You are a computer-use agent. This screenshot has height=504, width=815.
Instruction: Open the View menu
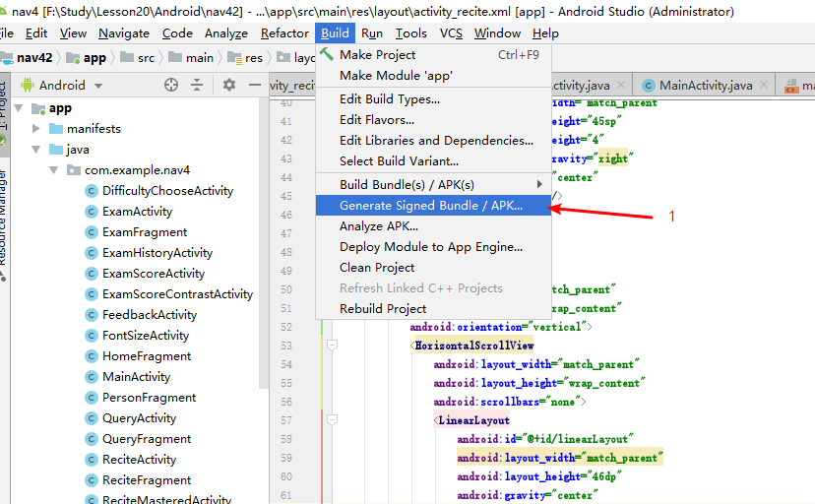point(73,33)
